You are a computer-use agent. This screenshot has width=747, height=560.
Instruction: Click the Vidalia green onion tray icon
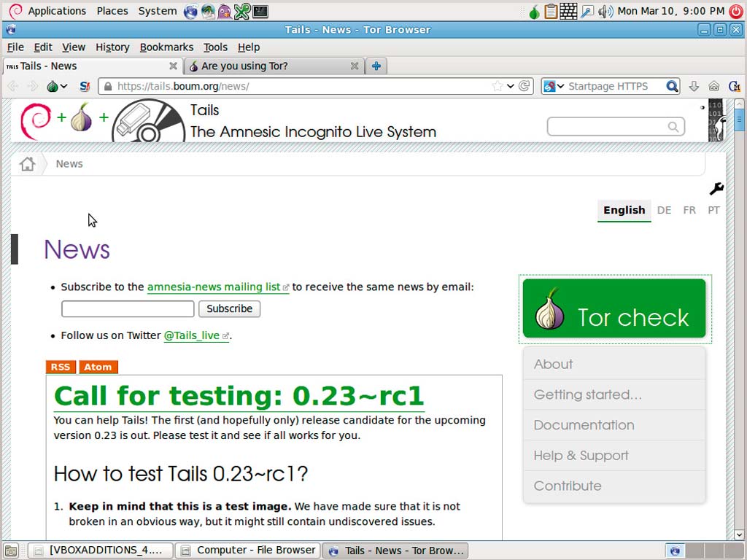(535, 12)
